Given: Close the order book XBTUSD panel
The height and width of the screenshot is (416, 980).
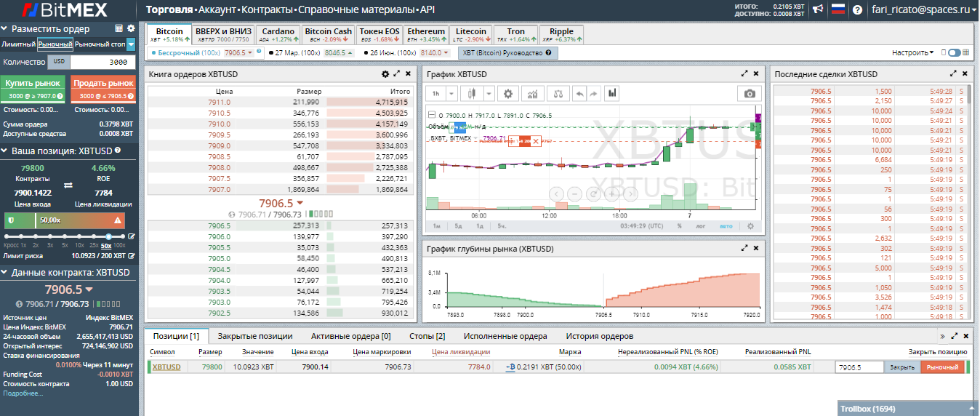Looking at the screenshot, I should pyautogui.click(x=408, y=74).
